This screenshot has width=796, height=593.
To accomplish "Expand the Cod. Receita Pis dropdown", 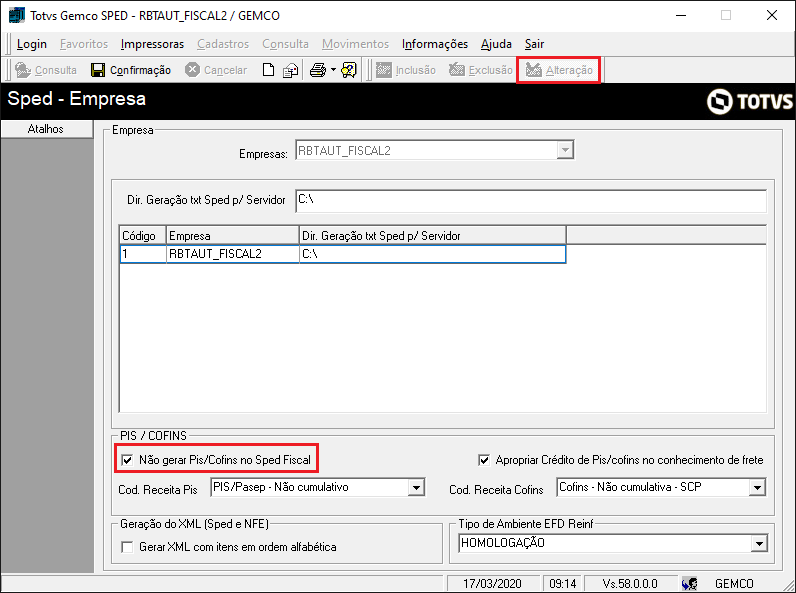I will [x=416, y=488].
